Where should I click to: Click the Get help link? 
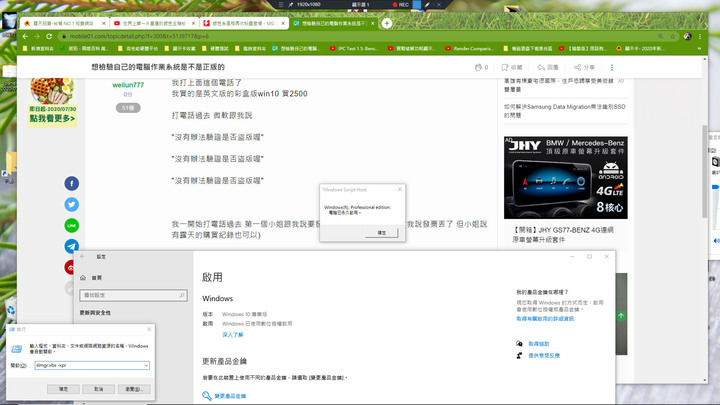pyautogui.click(x=539, y=343)
